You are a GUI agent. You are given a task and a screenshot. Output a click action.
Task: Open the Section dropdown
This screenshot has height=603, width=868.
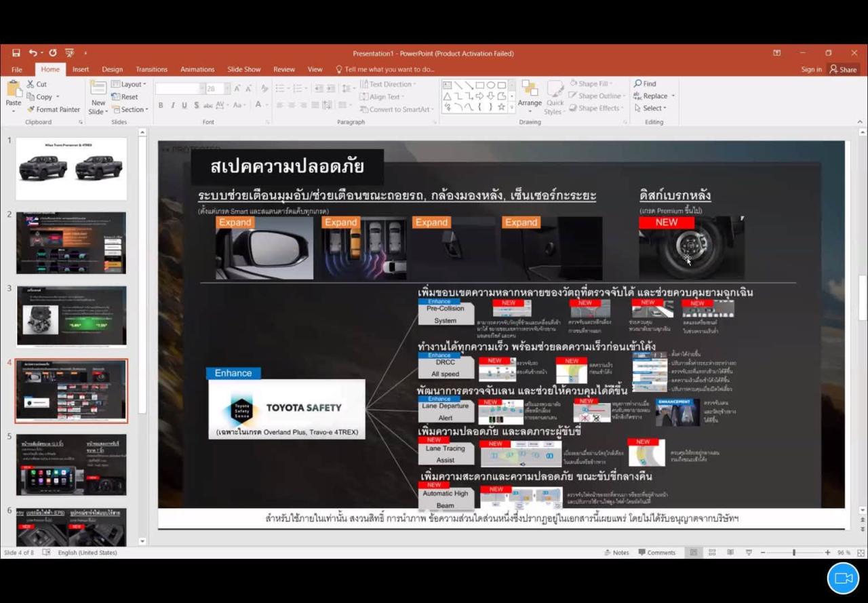click(x=129, y=109)
